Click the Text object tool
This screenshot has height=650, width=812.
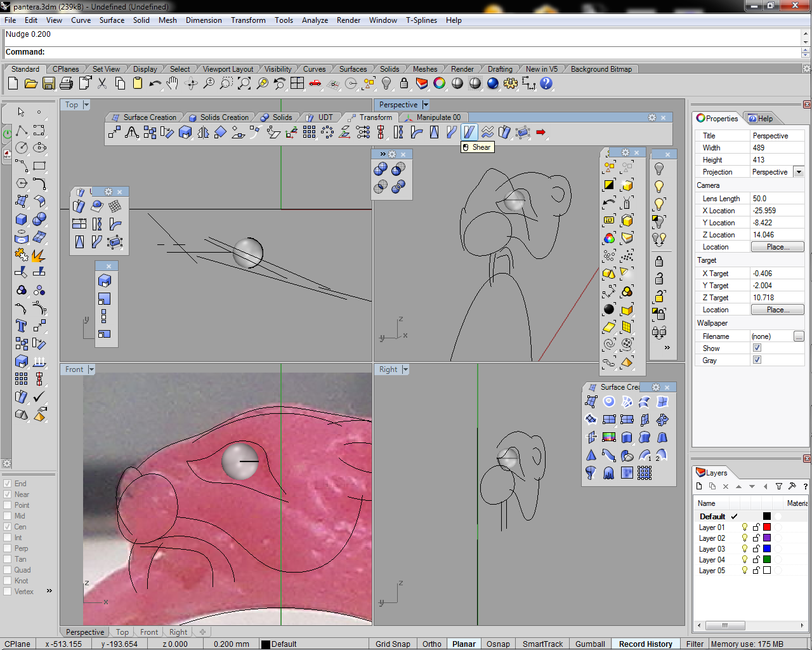point(21,326)
